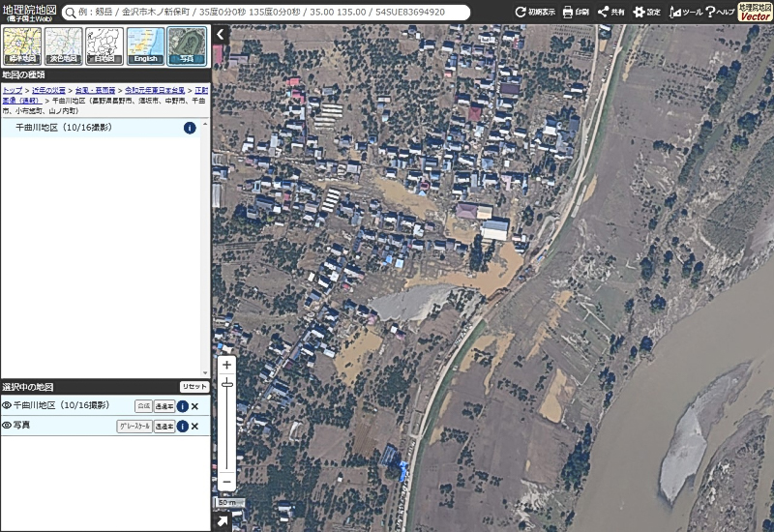This screenshot has height=532, width=774.
Task: Show info for 千曲川地区 in map list
Action: pyautogui.click(x=190, y=128)
